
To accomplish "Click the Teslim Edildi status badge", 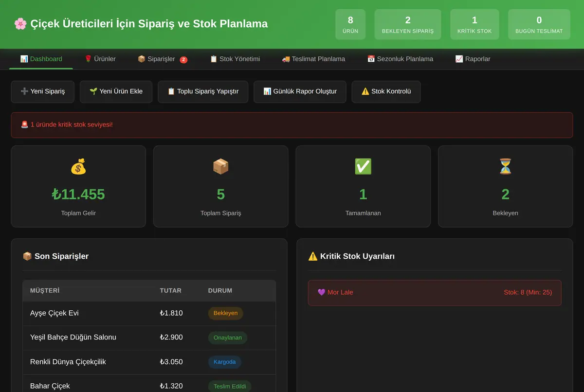I will pos(230,386).
